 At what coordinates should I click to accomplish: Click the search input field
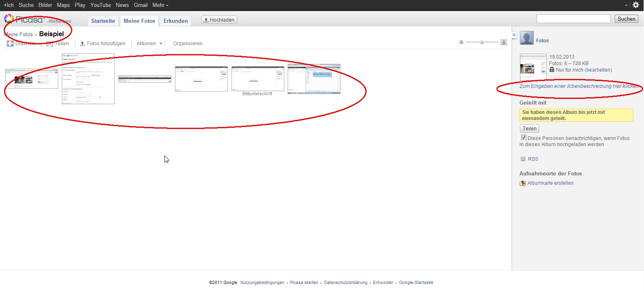coord(574,19)
